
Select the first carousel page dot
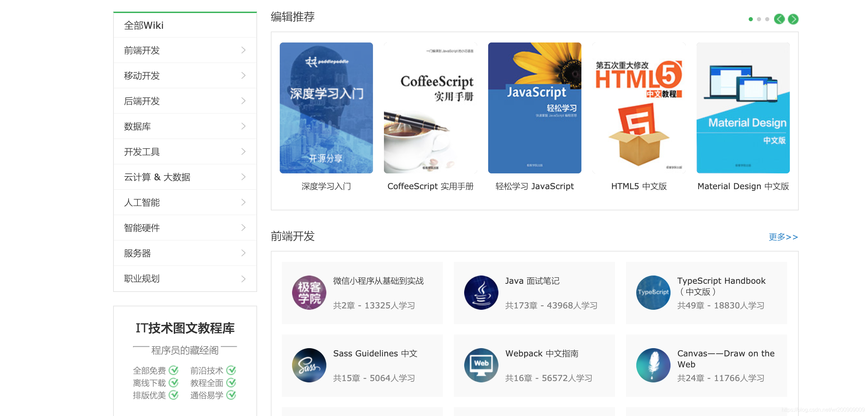coord(751,19)
